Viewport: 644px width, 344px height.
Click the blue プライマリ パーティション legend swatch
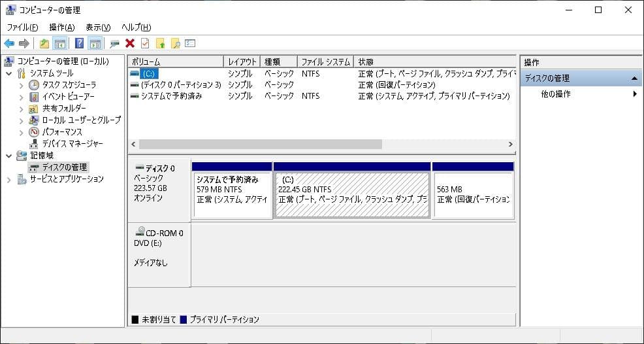click(x=183, y=319)
